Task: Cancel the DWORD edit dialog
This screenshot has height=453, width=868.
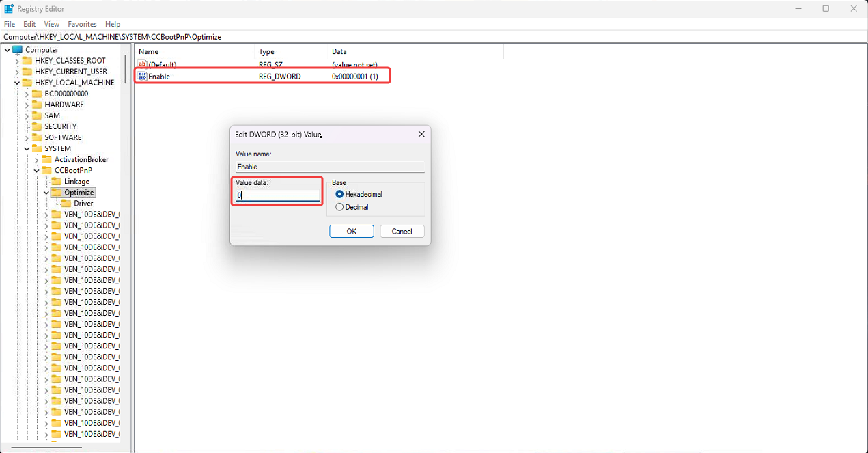Action: [402, 232]
